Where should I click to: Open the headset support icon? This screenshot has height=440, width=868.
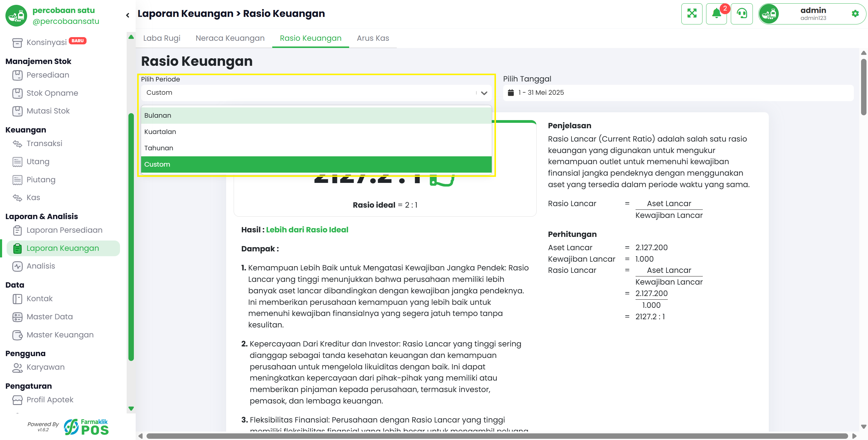[742, 14]
